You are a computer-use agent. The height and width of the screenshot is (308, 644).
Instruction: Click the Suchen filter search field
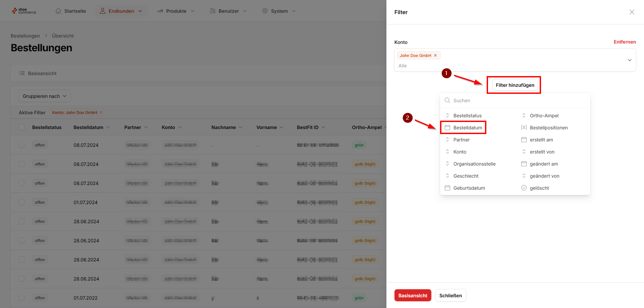click(515, 100)
